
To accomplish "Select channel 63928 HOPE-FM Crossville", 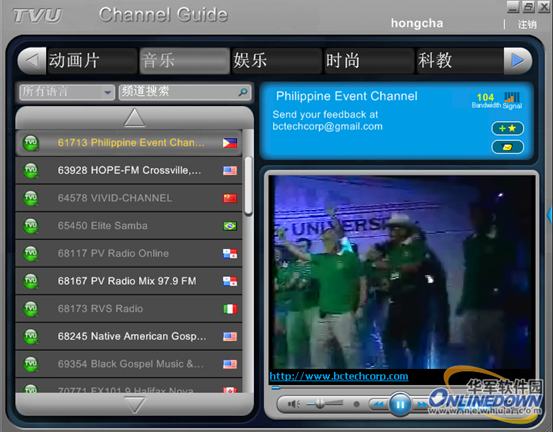I will 129,170.
